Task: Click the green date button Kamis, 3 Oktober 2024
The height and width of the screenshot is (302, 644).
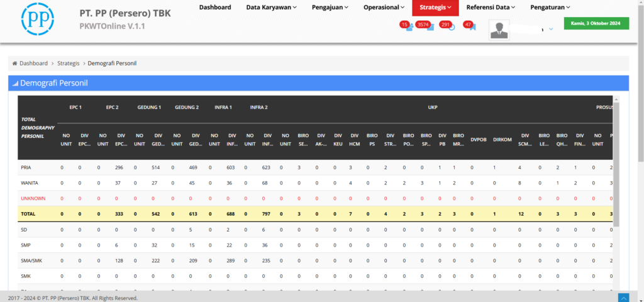Action: click(595, 23)
